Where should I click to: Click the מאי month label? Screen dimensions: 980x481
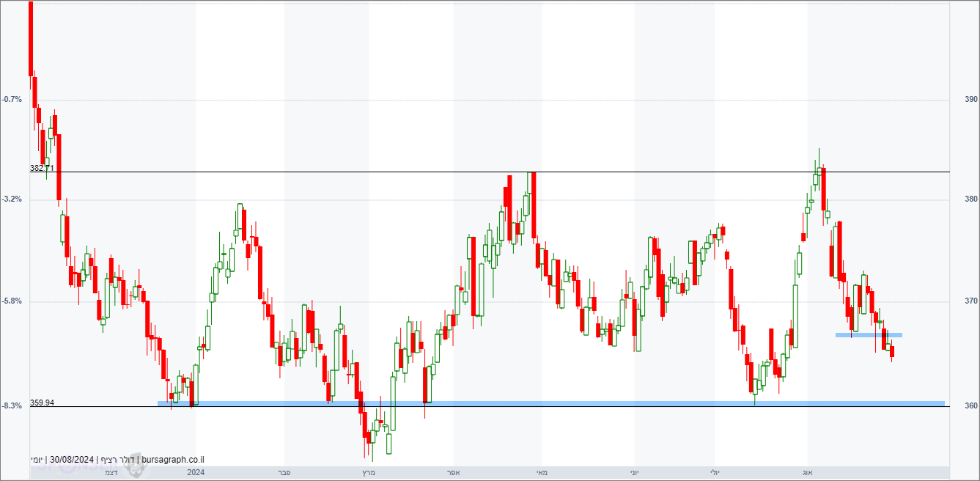pos(542,473)
